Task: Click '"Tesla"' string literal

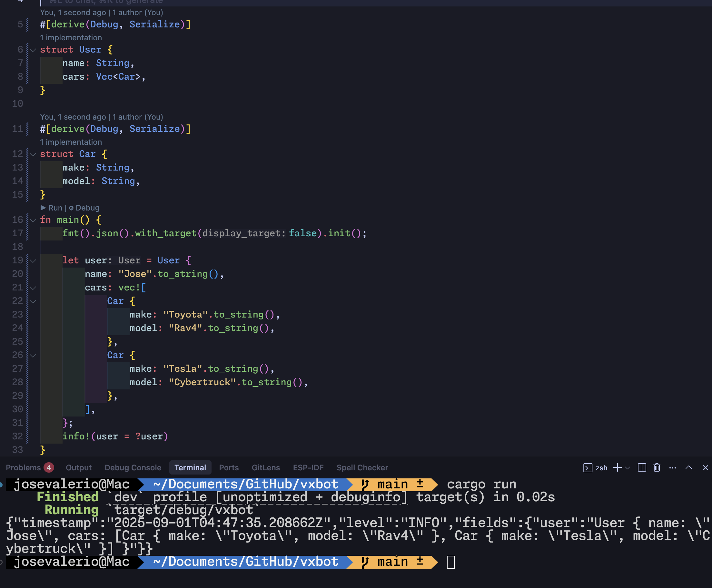Action: click(x=183, y=368)
